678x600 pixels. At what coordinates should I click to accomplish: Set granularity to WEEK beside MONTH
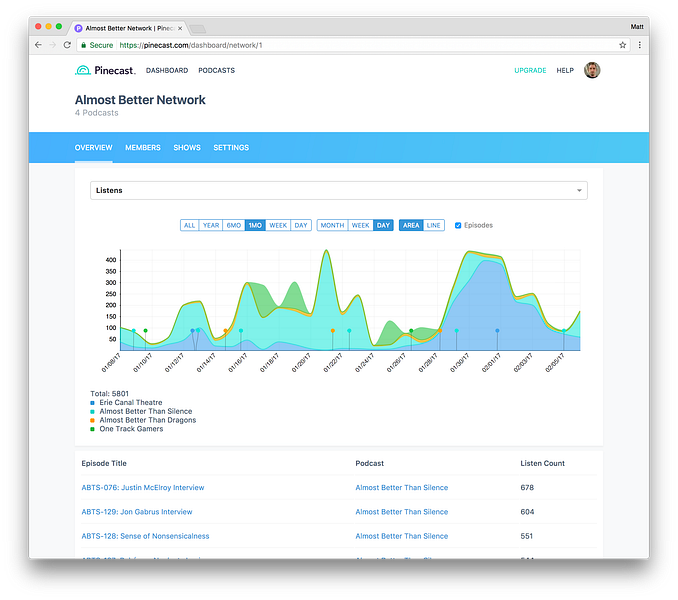[360, 225]
